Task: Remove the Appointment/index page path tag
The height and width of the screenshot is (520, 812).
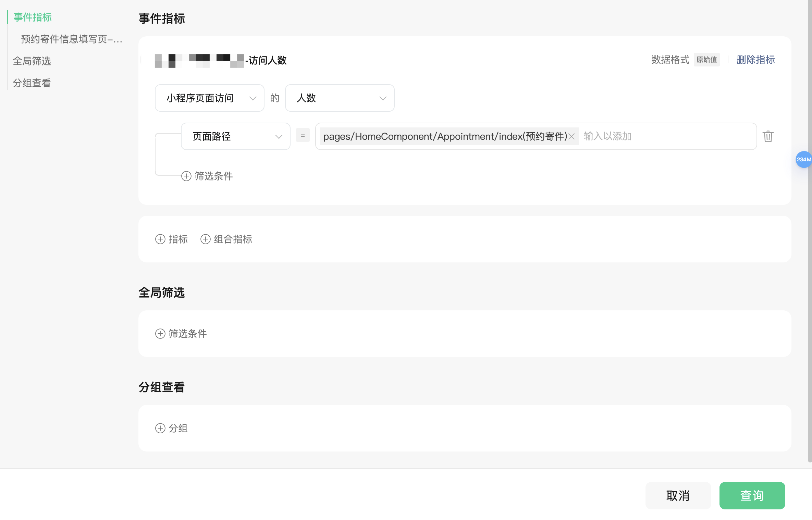Action: (571, 136)
